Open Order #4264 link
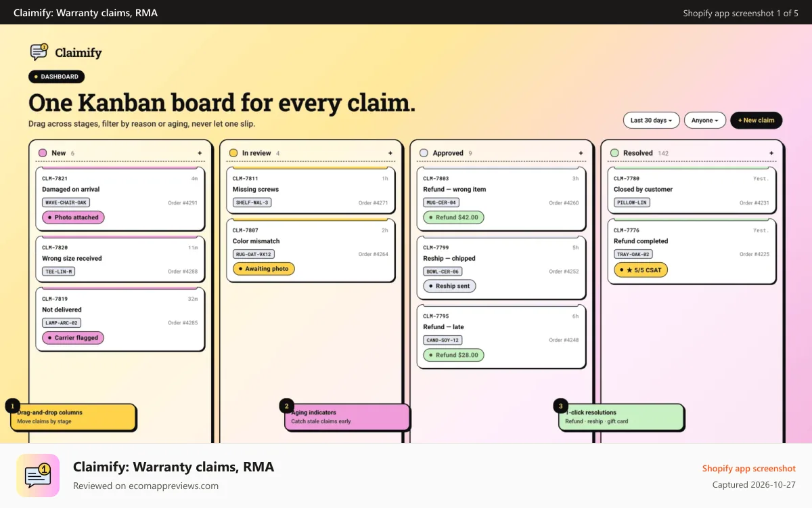812x508 pixels. 374,255
